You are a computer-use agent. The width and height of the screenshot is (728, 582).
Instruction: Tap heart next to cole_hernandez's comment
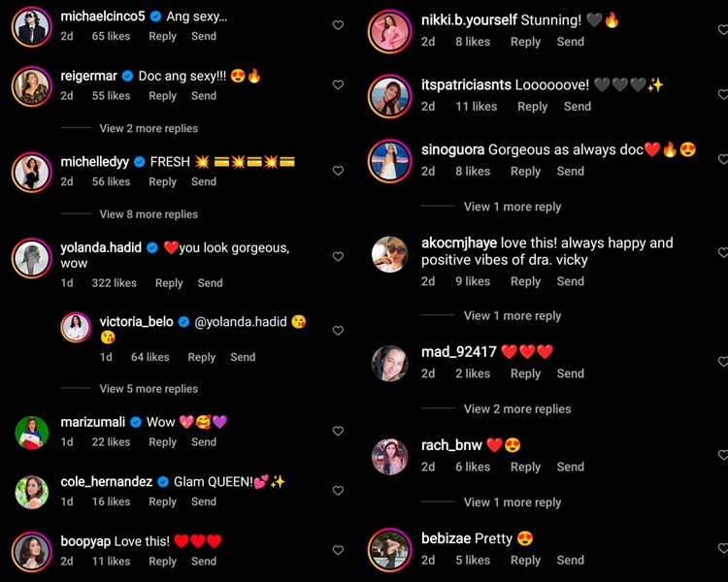coord(338,491)
